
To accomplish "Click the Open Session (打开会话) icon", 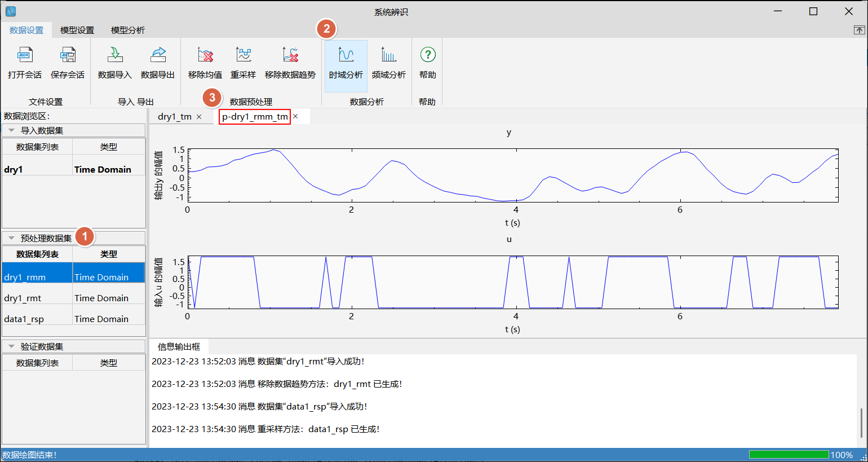I will (25, 55).
